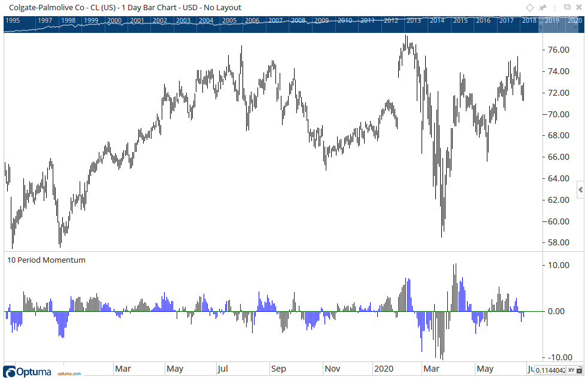This screenshot has height=380, width=588.
Task: Jump to 2013 in the overview timeline
Action: (x=414, y=20)
